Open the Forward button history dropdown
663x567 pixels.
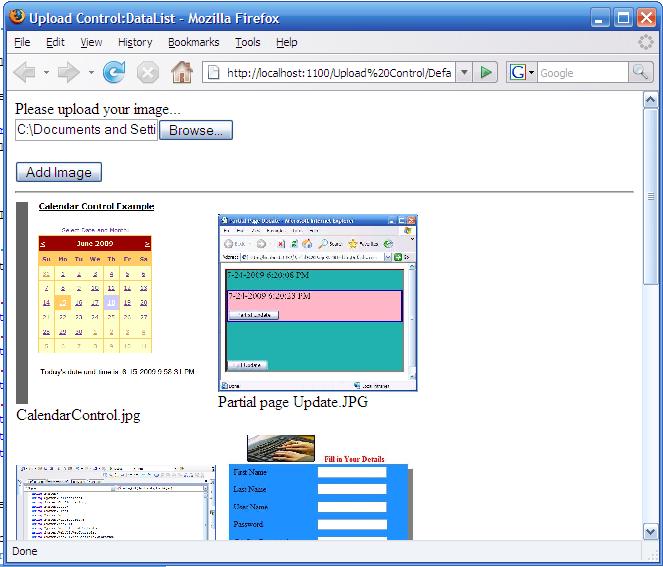(x=91, y=73)
